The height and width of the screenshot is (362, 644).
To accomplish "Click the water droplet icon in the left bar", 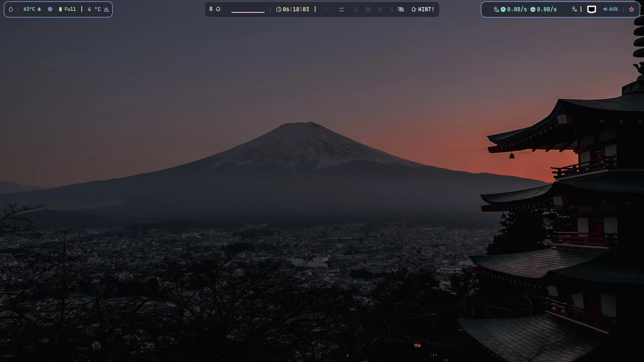I will (11, 9).
